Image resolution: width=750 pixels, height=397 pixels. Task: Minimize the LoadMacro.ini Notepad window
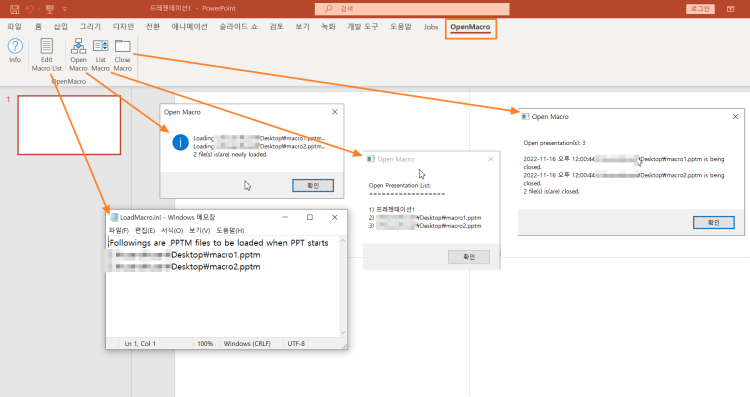tap(285, 217)
